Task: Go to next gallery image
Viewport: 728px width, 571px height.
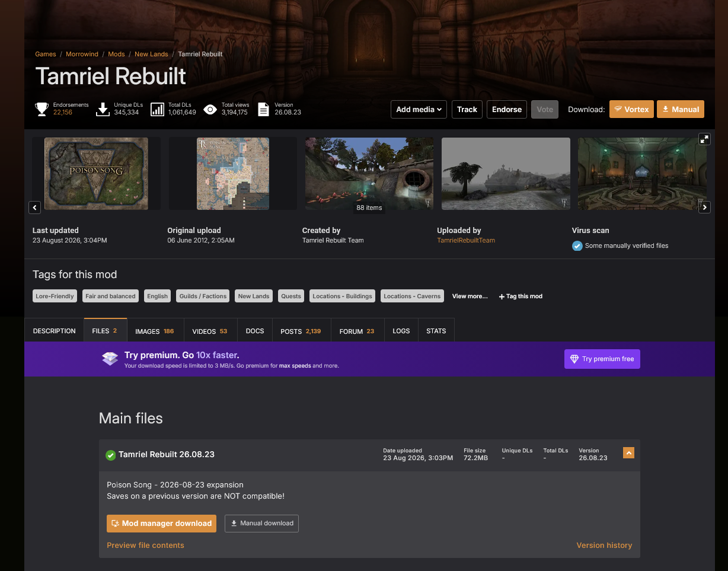Action: (x=704, y=208)
